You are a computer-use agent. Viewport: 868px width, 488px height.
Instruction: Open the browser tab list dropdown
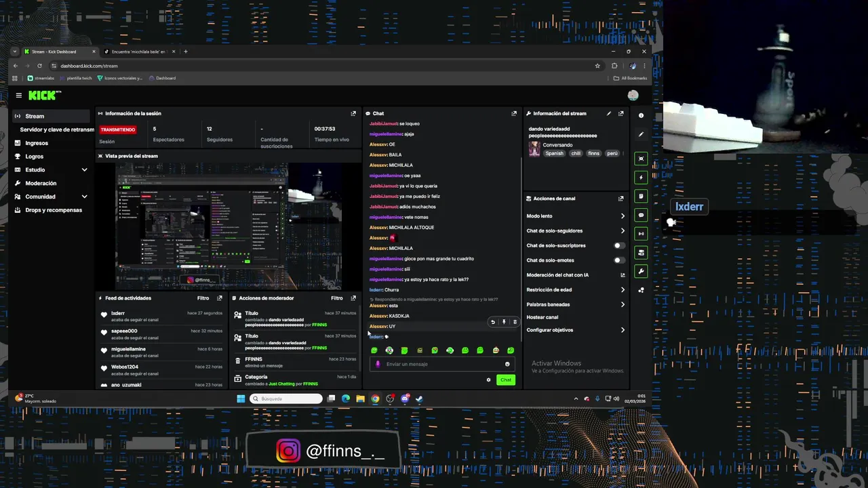15,52
